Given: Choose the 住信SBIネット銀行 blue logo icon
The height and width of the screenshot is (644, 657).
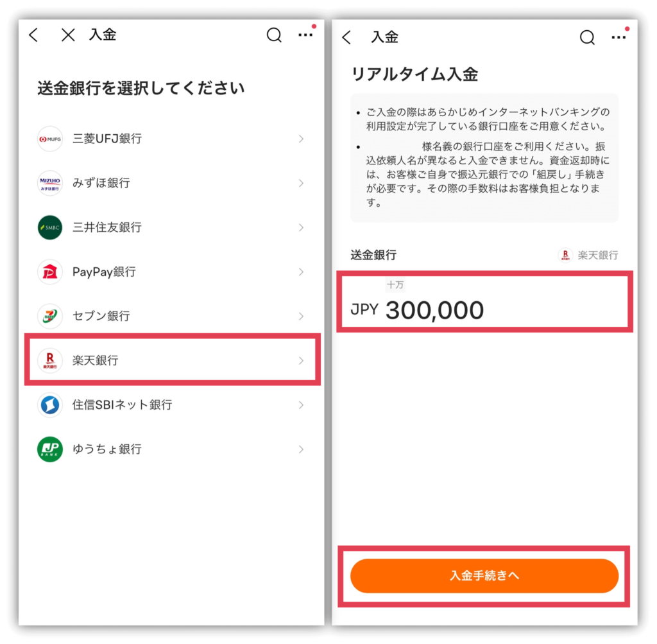Looking at the screenshot, I should click(50, 405).
